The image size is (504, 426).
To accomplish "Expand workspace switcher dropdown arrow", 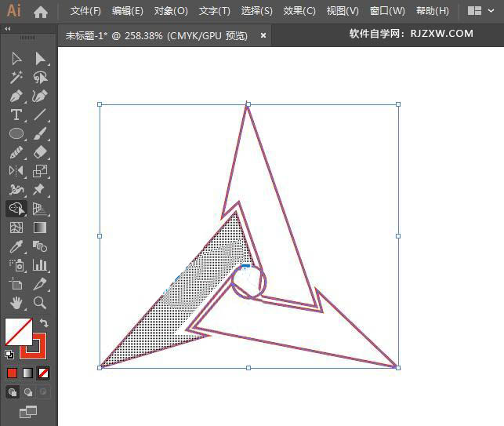I will click(491, 11).
